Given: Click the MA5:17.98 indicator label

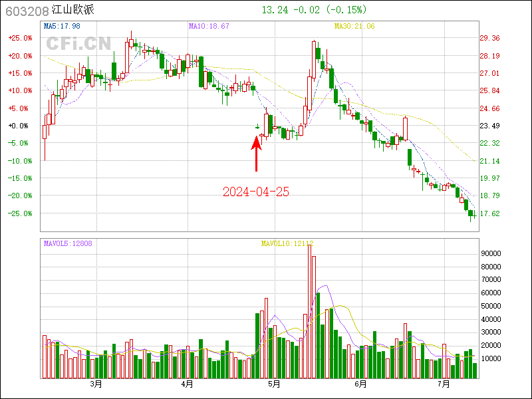Looking at the screenshot, I should tap(62, 26).
